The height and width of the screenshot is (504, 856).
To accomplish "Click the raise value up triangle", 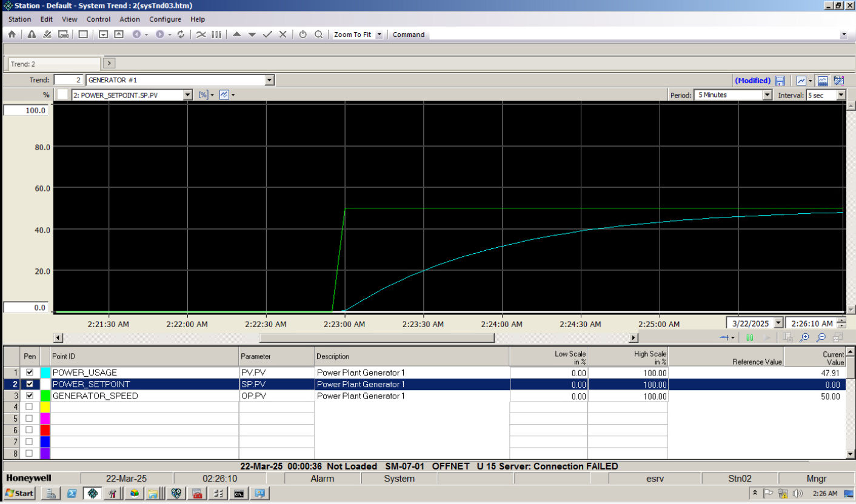I will [237, 35].
